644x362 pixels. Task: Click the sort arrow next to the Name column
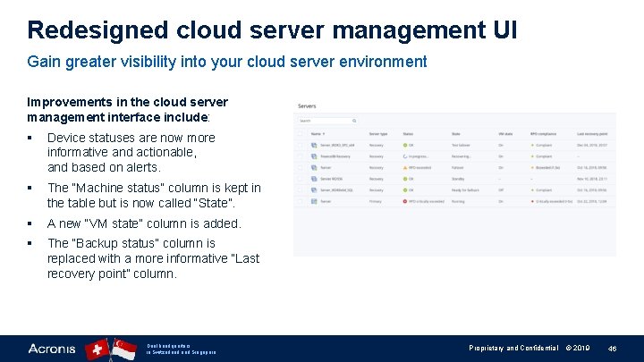point(324,134)
